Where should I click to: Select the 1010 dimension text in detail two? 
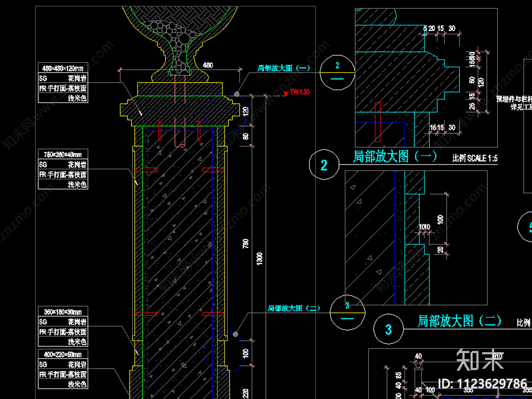pos(424,227)
